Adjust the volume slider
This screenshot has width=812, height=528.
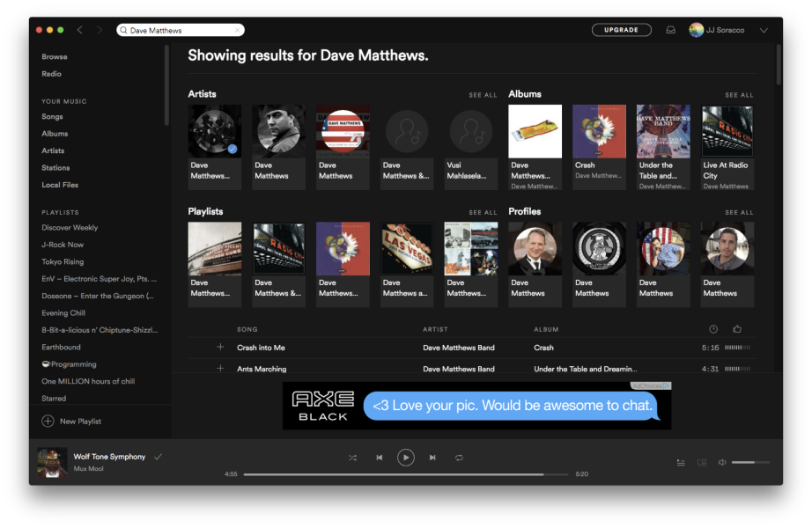pyautogui.click(x=750, y=462)
